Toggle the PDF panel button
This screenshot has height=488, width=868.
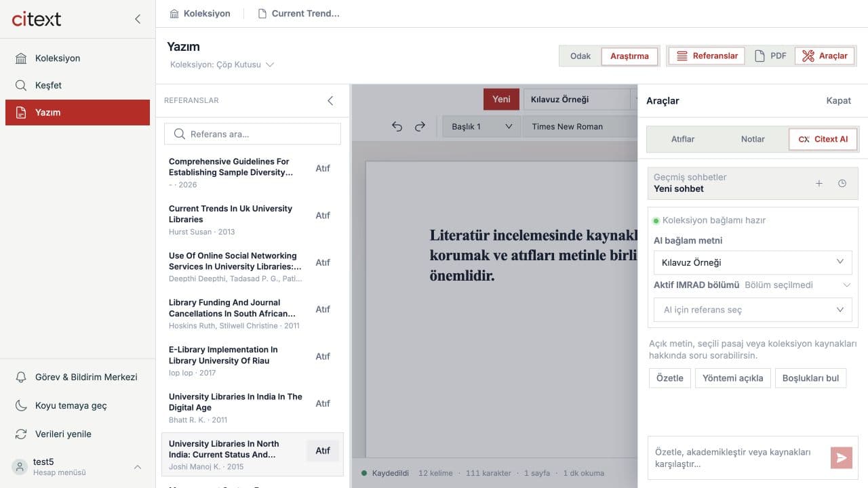click(x=770, y=56)
